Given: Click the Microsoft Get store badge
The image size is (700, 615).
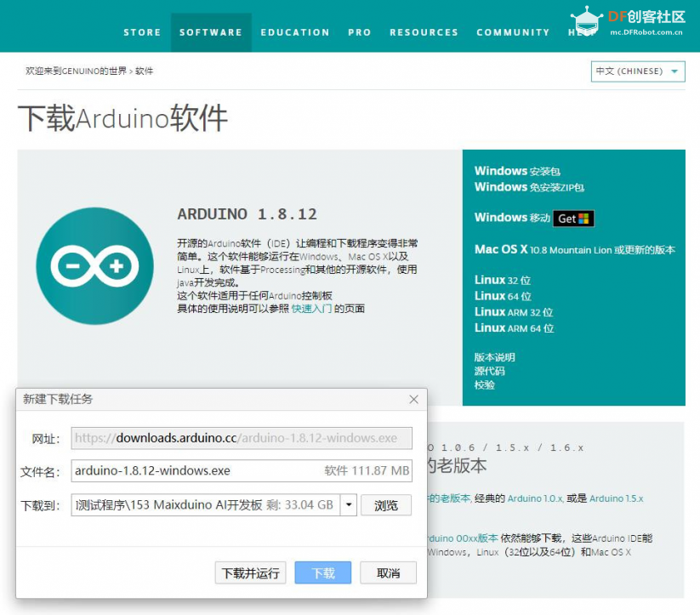Looking at the screenshot, I should pos(573,219).
